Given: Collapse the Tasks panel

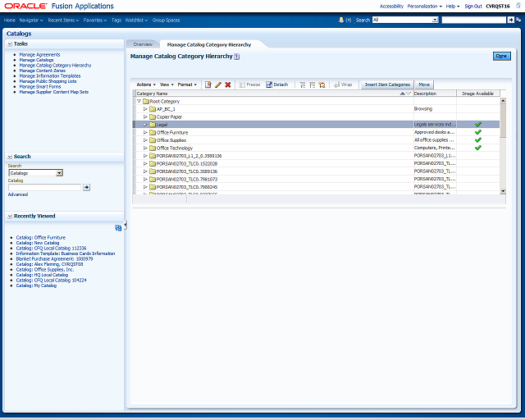Looking at the screenshot, I should [10, 43].
